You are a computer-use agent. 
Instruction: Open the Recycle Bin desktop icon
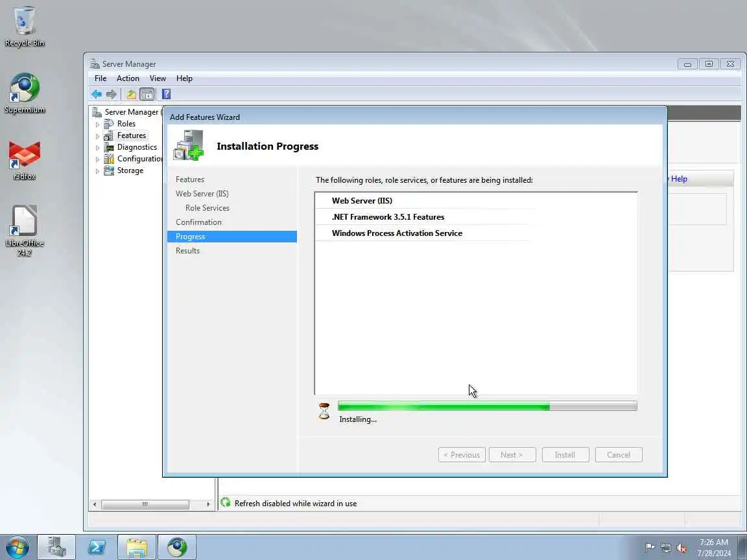[x=24, y=27]
